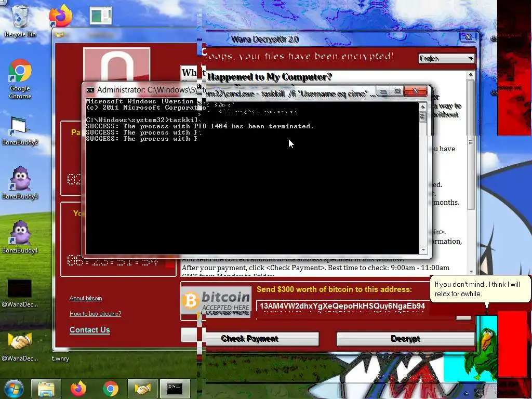The image size is (532, 399).
Task: Click the 'Send $300 worth of bitcoin' text
Action: [x=334, y=289]
